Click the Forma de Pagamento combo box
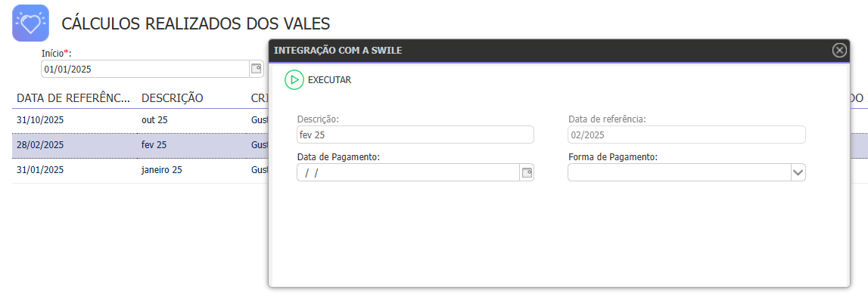 686,172
